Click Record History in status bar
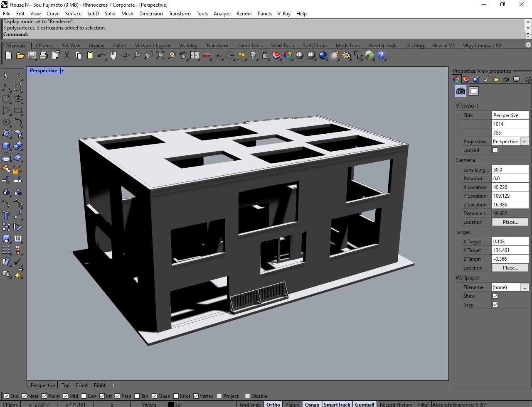Image resolution: width=532 pixels, height=407 pixels. (396, 405)
